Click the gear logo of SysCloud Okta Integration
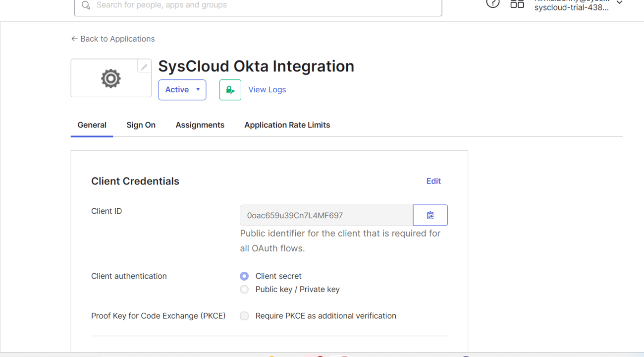644x357 pixels. 110,78
